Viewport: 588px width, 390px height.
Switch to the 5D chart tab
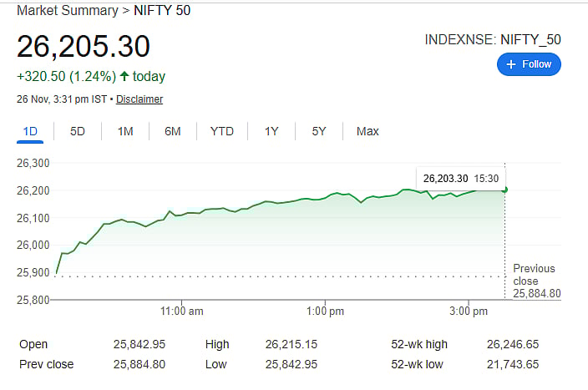[x=78, y=131]
